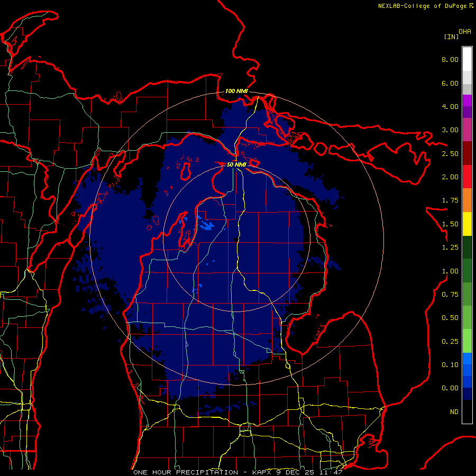The image size is (476, 476).
Task: Select the white 8.00 color swatch
Action: (467, 59)
